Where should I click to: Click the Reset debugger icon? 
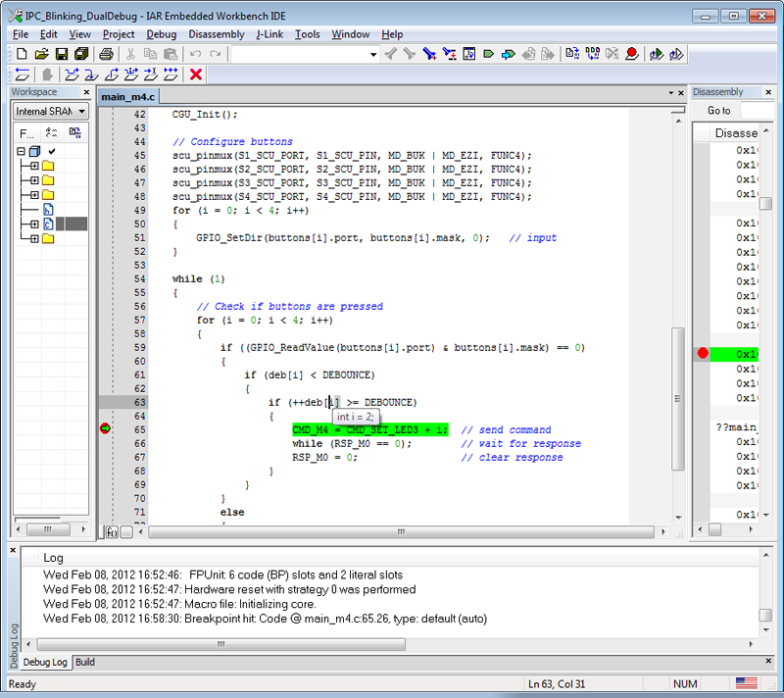pos(22,75)
